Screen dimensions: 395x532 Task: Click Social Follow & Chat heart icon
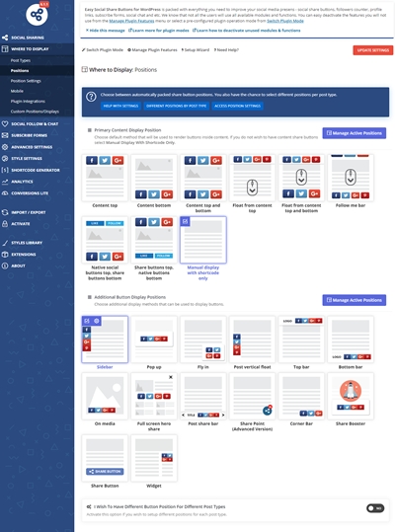point(5,123)
